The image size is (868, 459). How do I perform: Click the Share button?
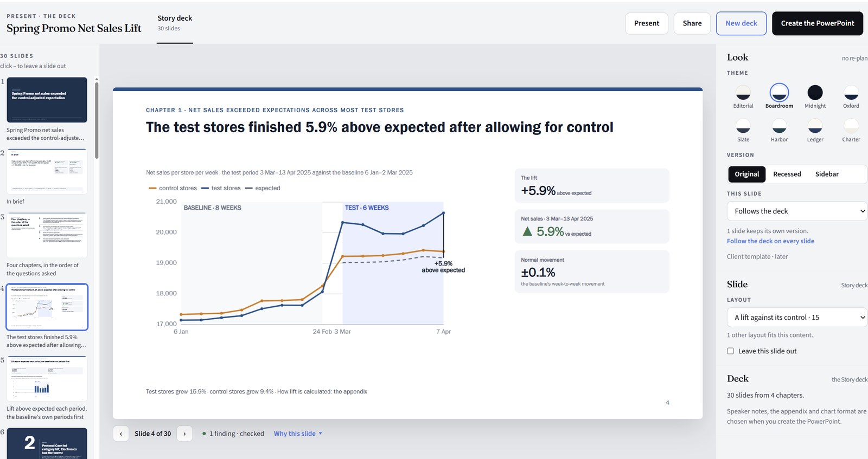pyautogui.click(x=692, y=23)
